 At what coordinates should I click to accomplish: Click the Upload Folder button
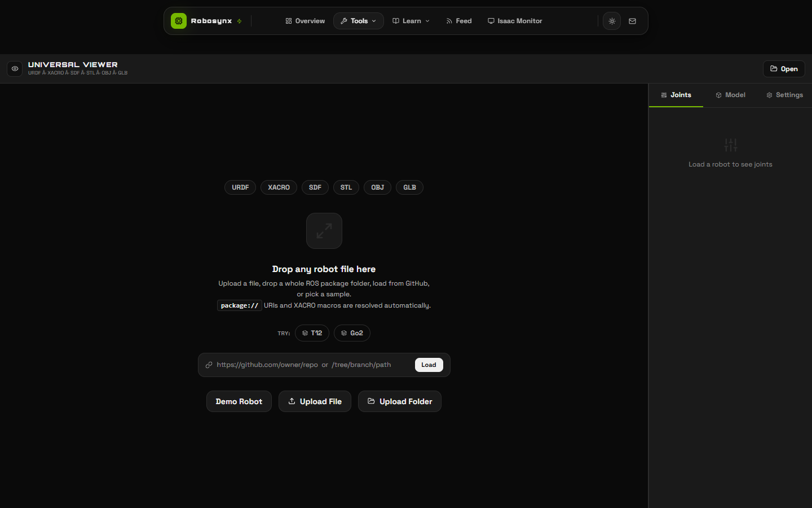tap(400, 401)
